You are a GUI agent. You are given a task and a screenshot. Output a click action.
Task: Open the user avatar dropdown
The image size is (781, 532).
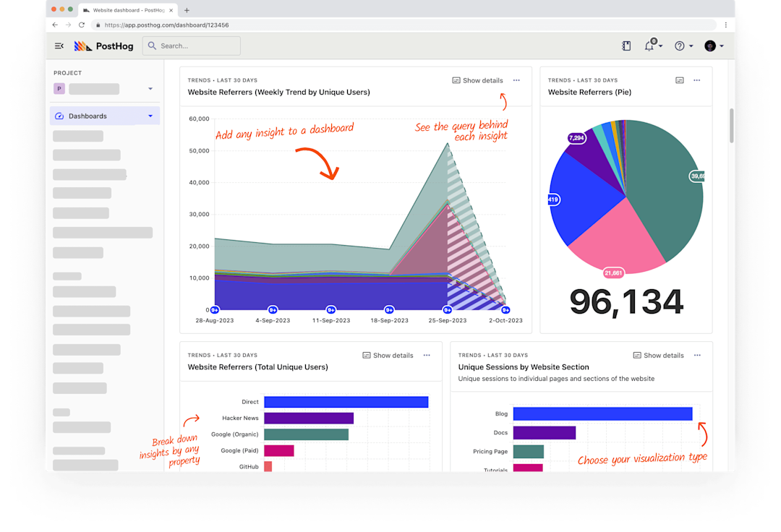tap(711, 46)
